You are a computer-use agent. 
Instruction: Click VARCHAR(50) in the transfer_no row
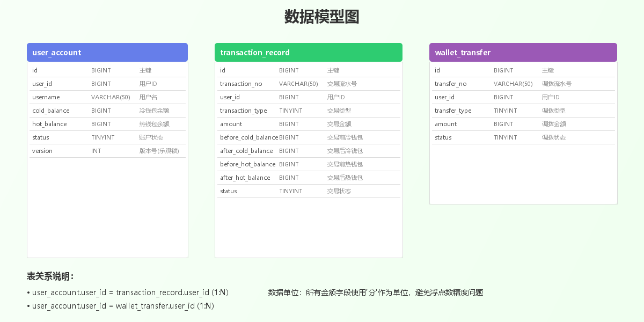pos(513,84)
